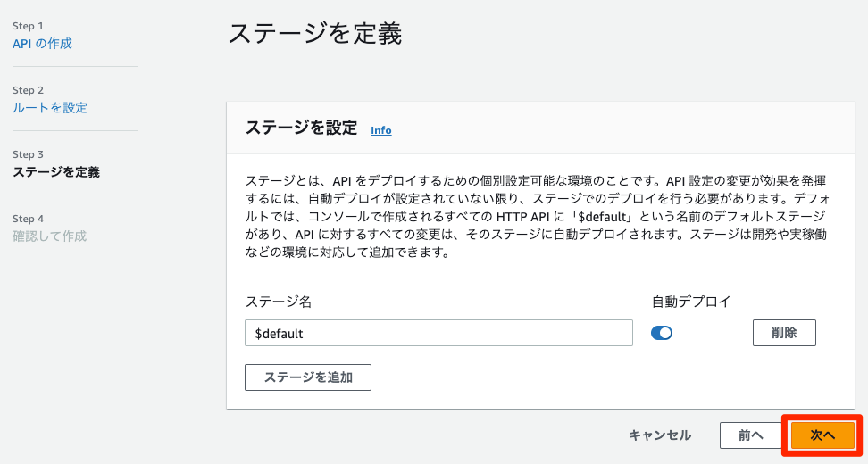Click the "自動デプロイ" column label
Image resolution: width=868 pixels, height=464 pixels.
[691, 302]
